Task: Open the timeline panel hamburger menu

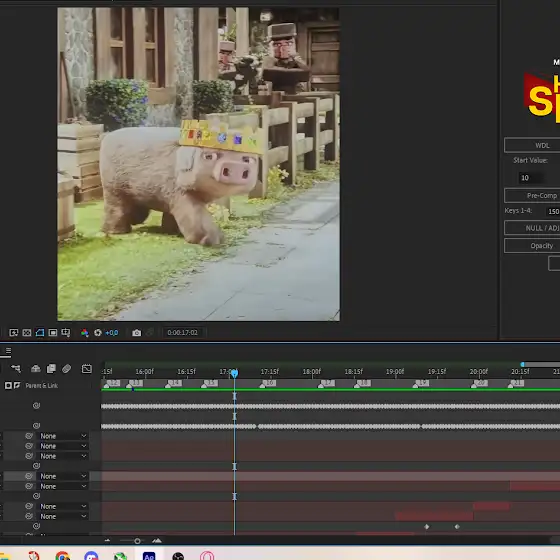Action: [x=8, y=351]
